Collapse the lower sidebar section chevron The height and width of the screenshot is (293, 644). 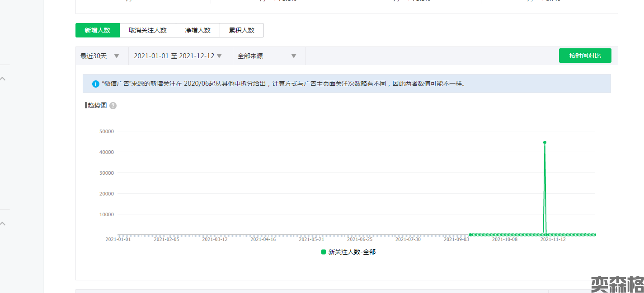point(3,223)
